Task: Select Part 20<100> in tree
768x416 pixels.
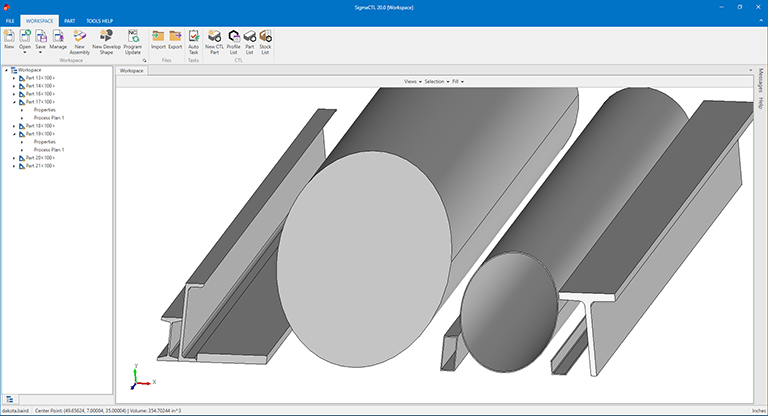Action: tap(40, 158)
